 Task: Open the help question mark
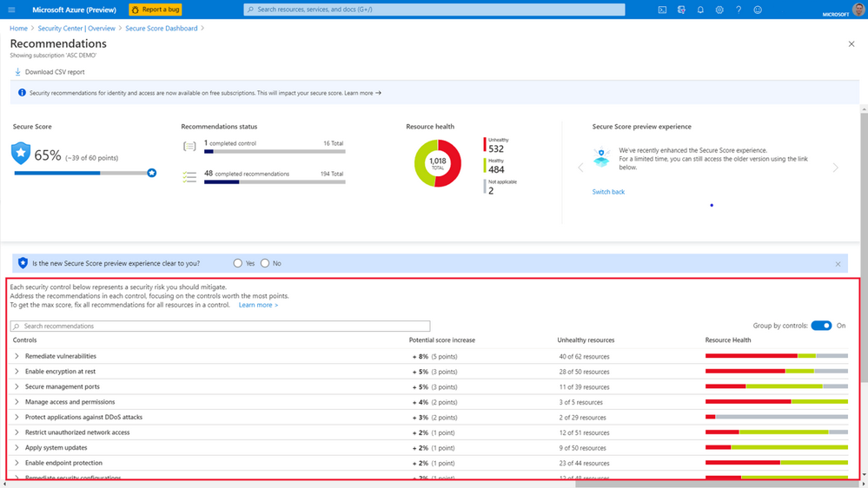pos(739,10)
